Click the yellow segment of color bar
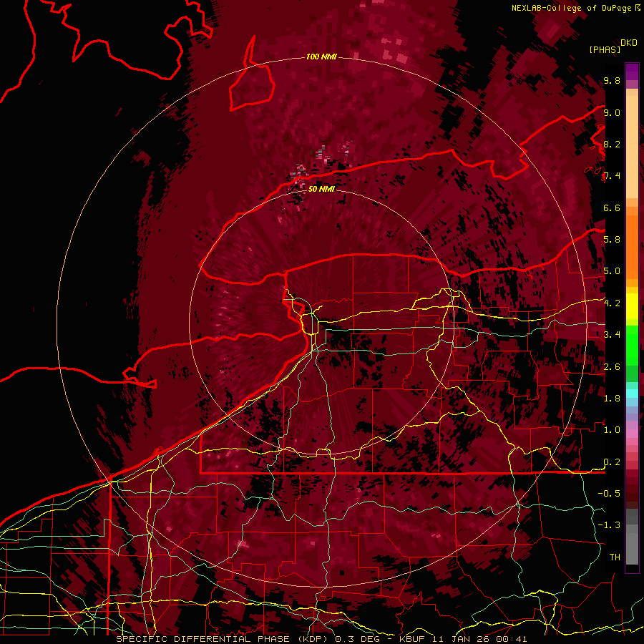Screen dimensions: 644x644 pos(632,306)
